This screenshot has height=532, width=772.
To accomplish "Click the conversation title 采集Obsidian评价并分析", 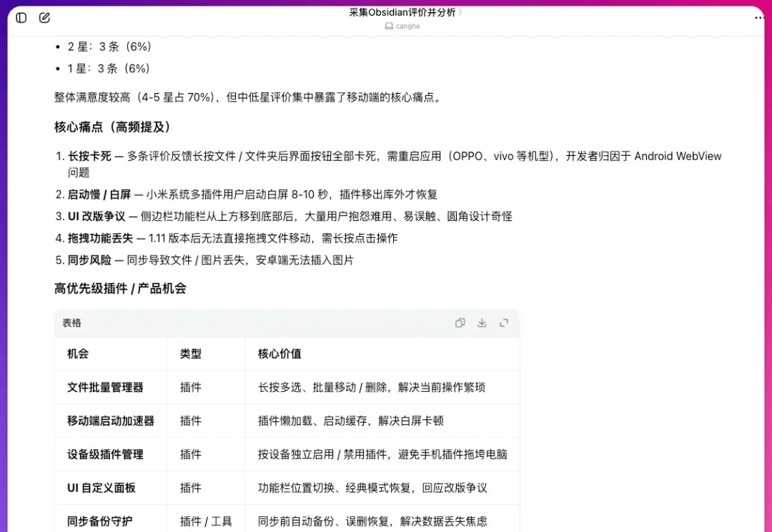I will (x=402, y=12).
